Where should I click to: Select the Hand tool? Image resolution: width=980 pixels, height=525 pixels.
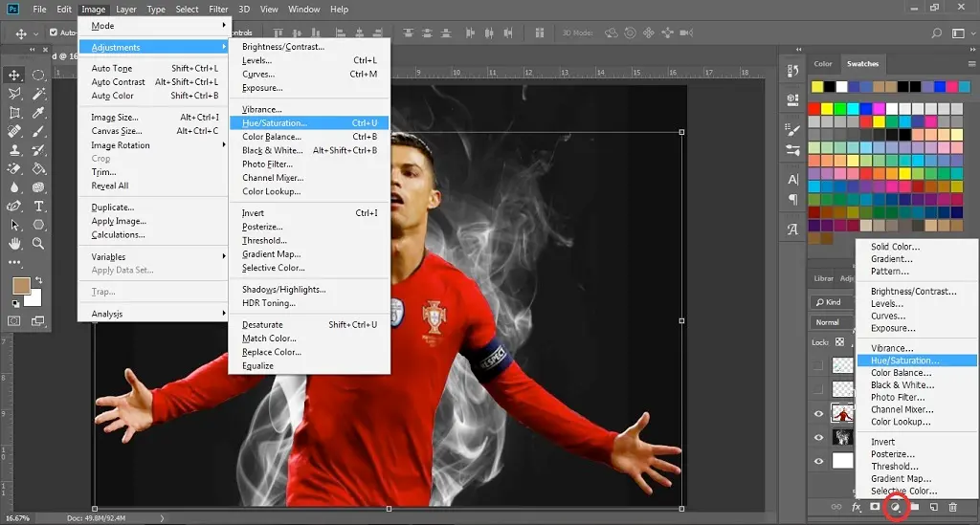(13, 244)
